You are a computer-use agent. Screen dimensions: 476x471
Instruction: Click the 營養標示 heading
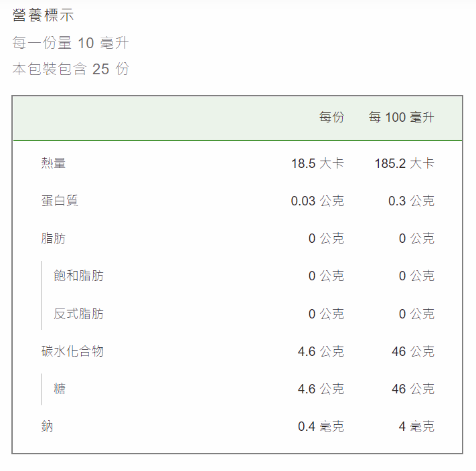[x=43, y=15]
